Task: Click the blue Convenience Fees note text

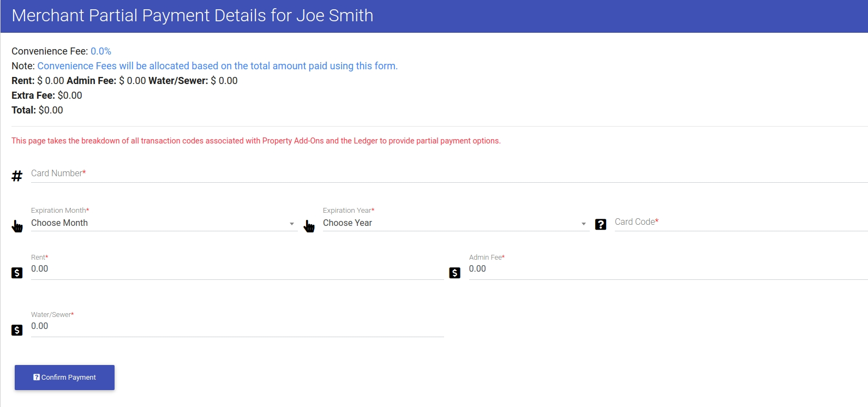Action: pyautogui.click(x=217, y=66)
